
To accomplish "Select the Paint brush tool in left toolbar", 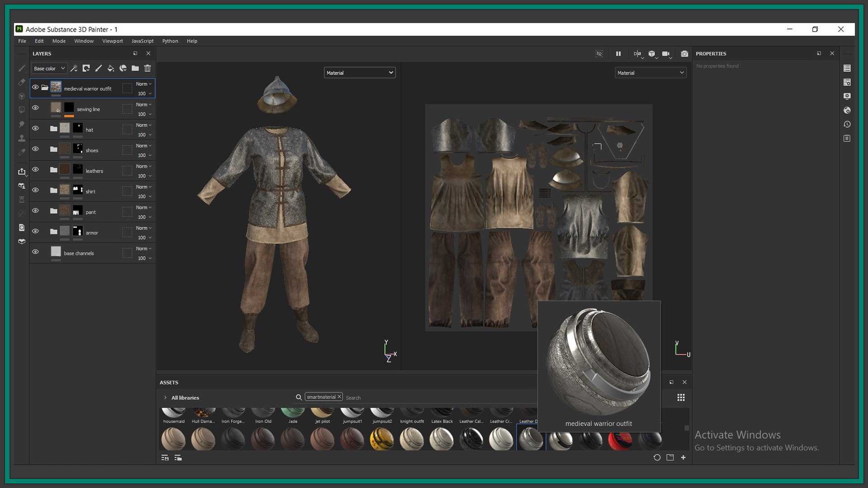I will pyautogui.click(x=22, y=68).
